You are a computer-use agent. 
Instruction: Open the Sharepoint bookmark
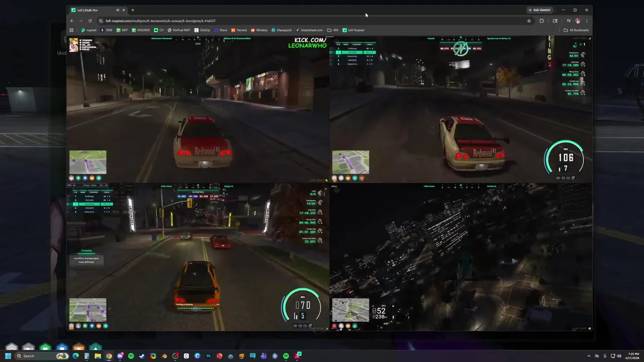(282, 30)
